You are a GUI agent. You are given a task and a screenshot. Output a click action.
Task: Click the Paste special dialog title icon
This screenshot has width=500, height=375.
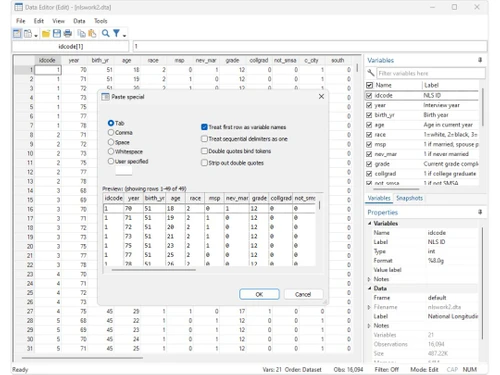tap(105, 97)
